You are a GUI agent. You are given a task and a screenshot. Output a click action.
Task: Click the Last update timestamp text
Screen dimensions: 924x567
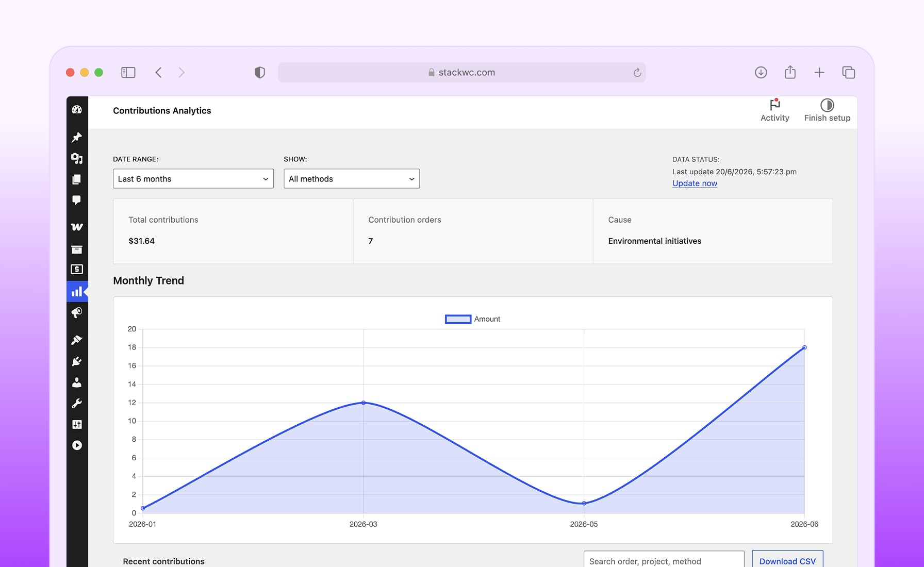(734, 172)
